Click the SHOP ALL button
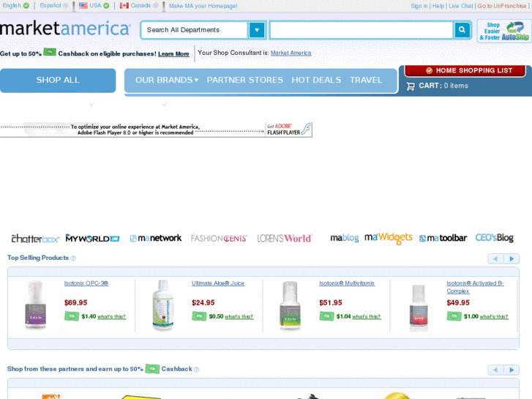 [58, 81]
